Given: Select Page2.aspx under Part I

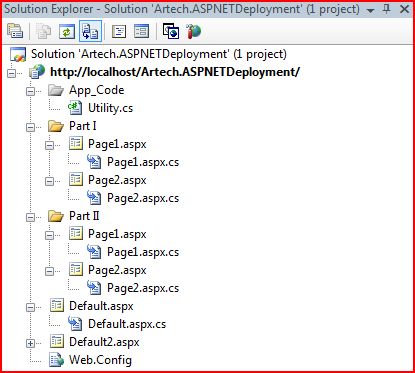Looking at the screenshot, I should (x=117, y=180).
